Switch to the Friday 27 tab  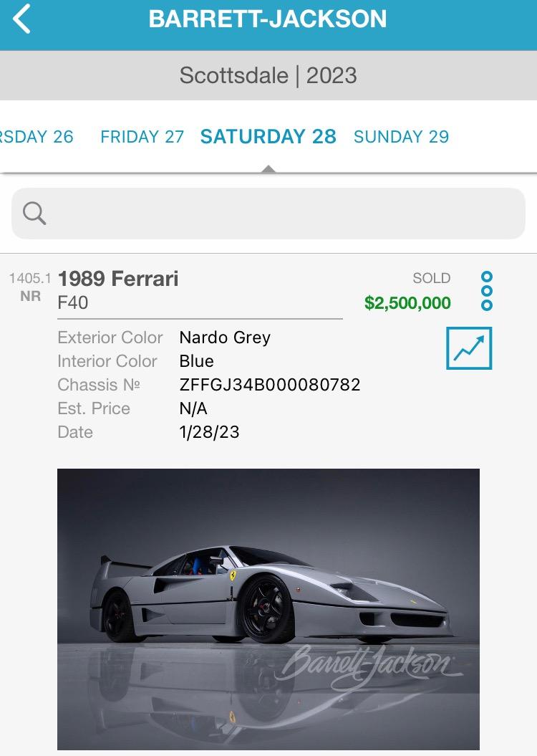[x=142, y=137]
